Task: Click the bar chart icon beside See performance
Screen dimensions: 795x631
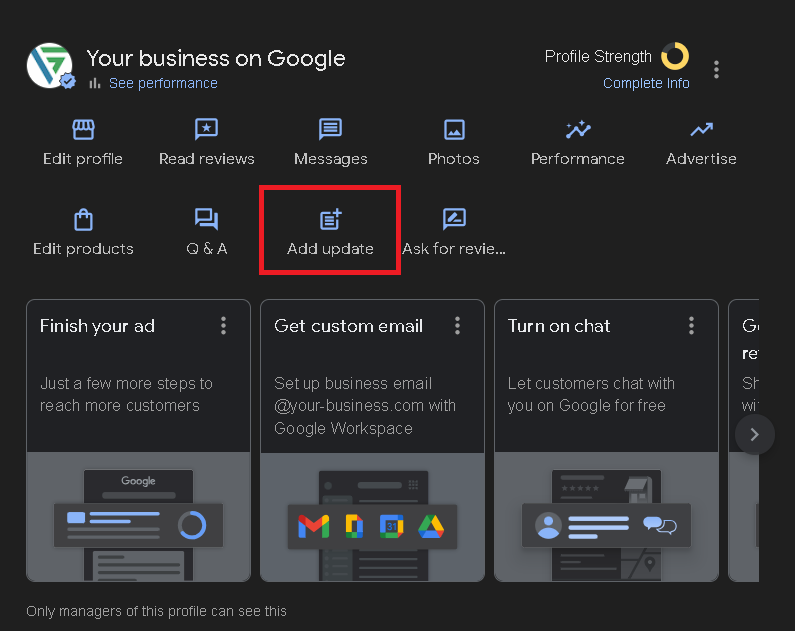Action: [x=94, y=83]
